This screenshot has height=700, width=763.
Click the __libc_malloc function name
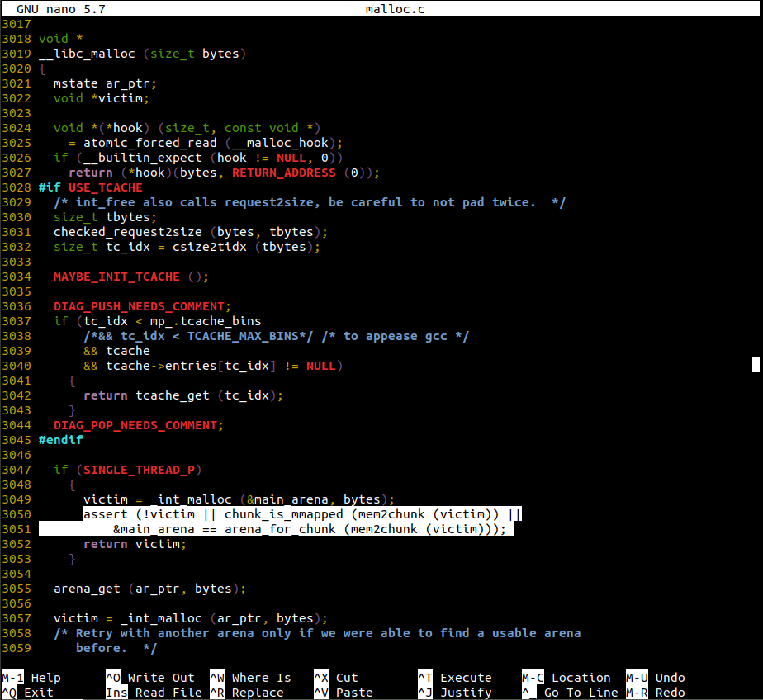[87, 54]
